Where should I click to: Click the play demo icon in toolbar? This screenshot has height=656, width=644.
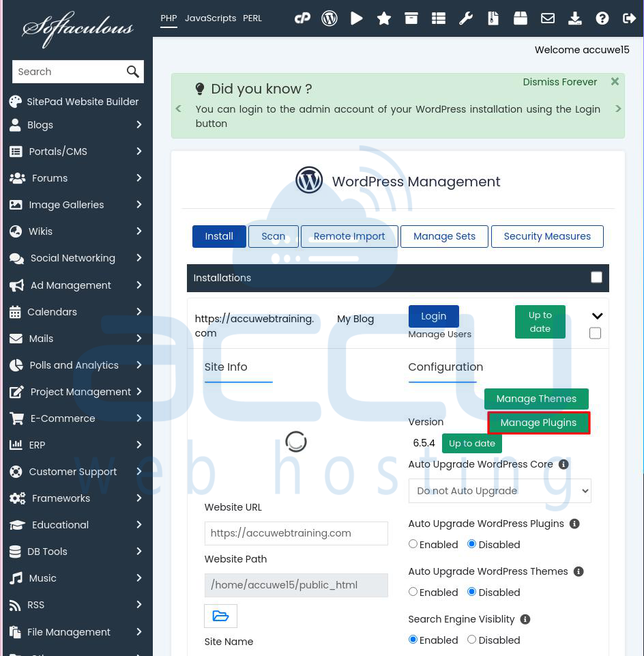pyautogui.click(x=356, y=18)
